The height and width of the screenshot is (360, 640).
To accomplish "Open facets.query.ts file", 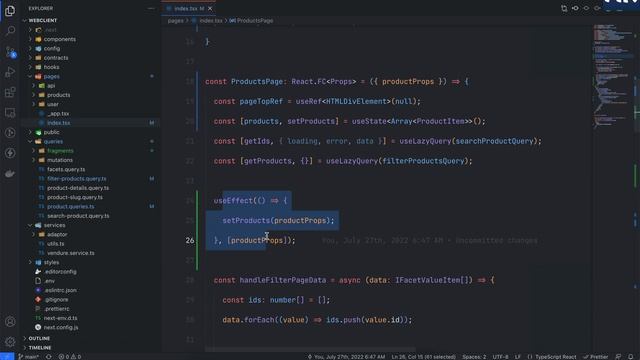I will pos(66,169).
